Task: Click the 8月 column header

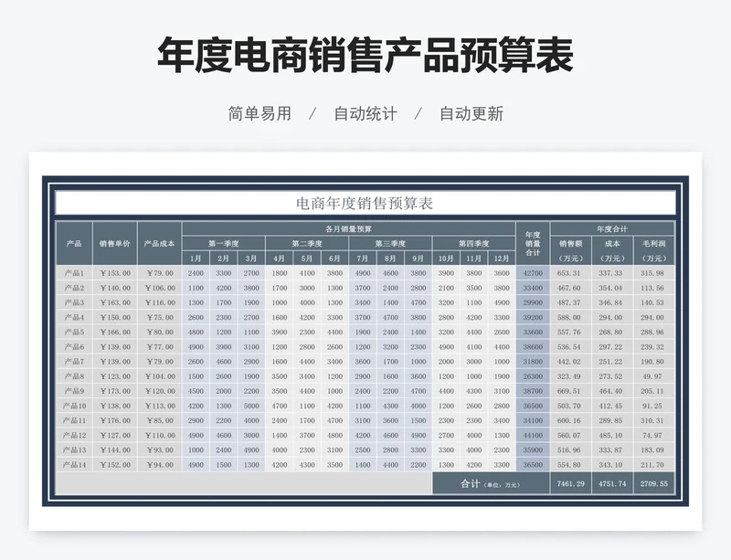Action: pos(390,259)
